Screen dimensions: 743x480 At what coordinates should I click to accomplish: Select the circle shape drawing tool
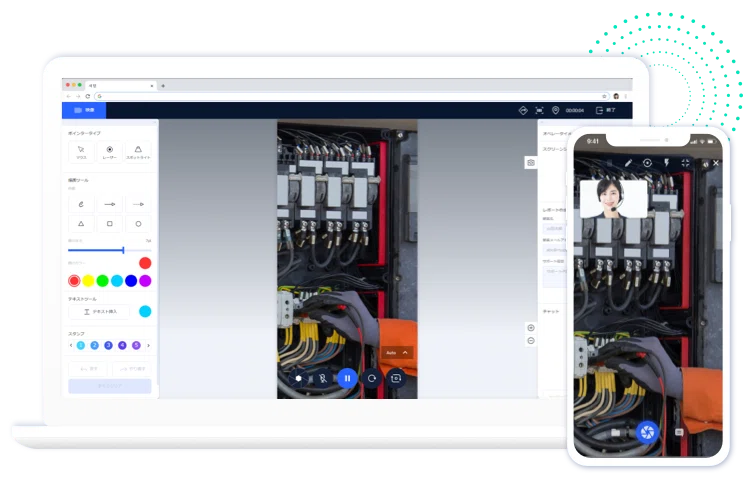click(138, 224)
